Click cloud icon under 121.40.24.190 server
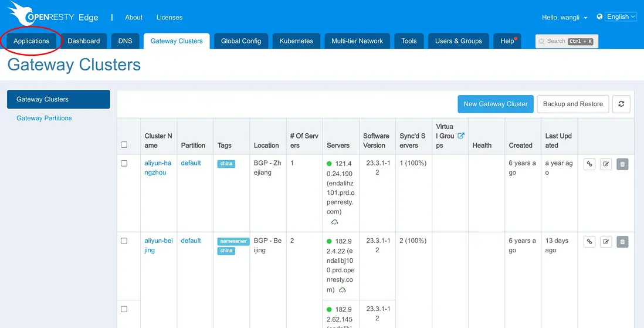This screenshot has width=644, height=328. [x=335, y=222]
